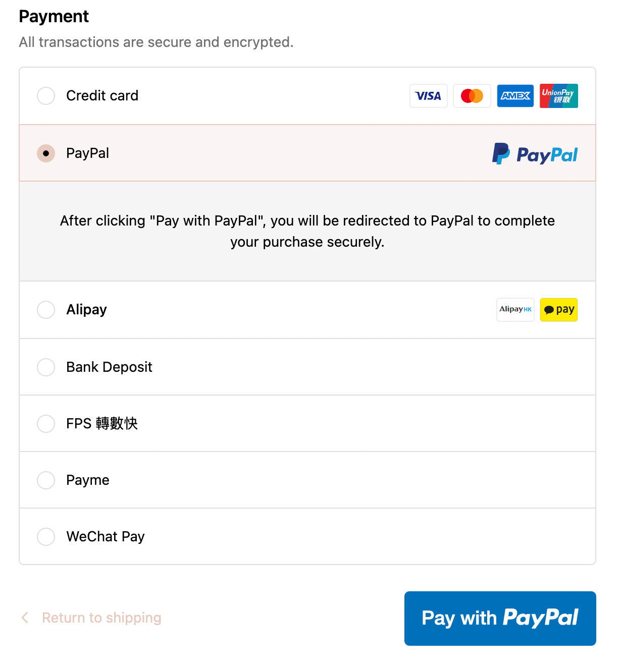The height and width of the screenshot is (672, 623).
Task: Click the Visa card logo
Action: click(429, 96)
